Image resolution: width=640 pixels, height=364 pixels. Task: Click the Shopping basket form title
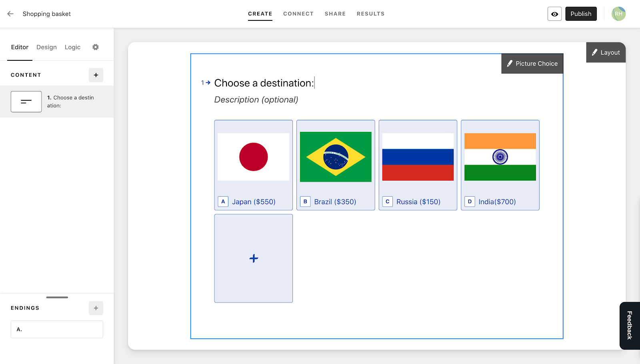point(47,14)
